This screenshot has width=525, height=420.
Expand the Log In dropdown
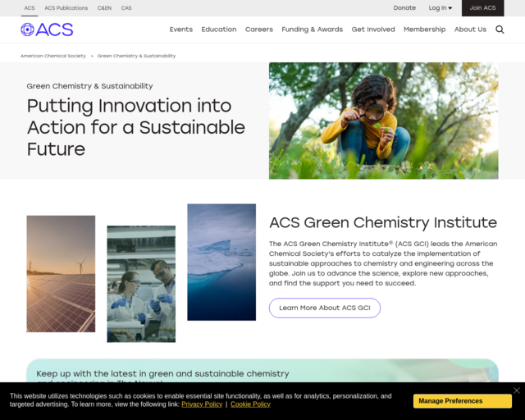440,8
